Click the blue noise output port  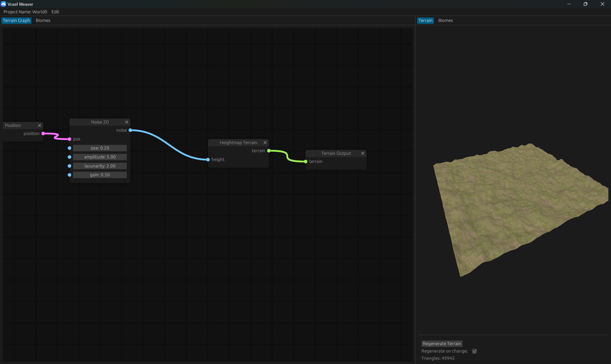(130, 130)
